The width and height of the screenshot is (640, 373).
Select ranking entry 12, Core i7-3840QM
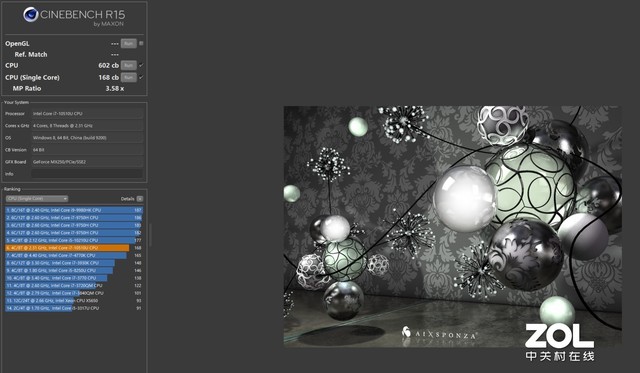[x=74, y=293]
